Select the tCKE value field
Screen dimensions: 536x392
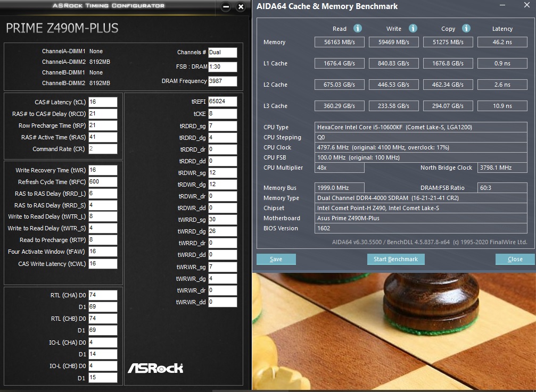(222, 114)
